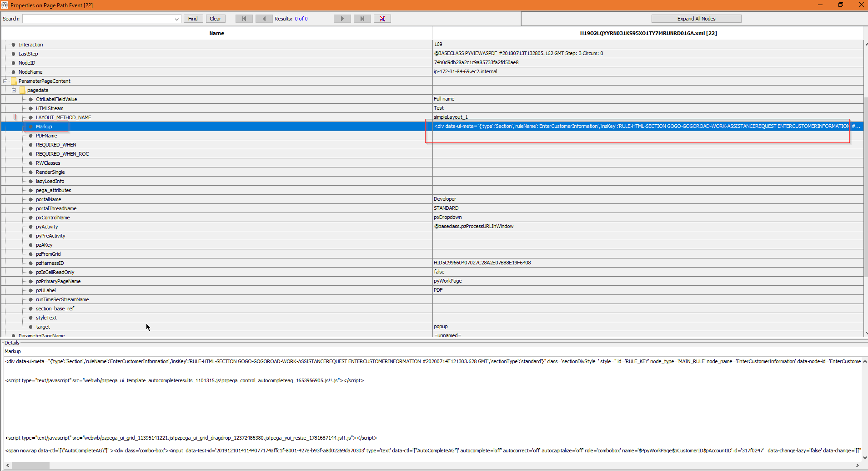Collapse the ParameterPageContent node

pos(5,81)
